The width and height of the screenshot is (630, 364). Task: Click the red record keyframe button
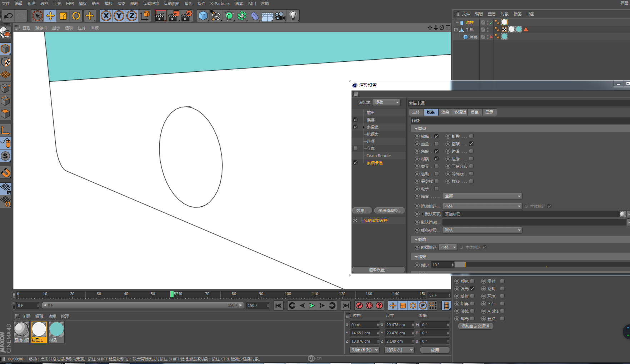pos(359,305)
